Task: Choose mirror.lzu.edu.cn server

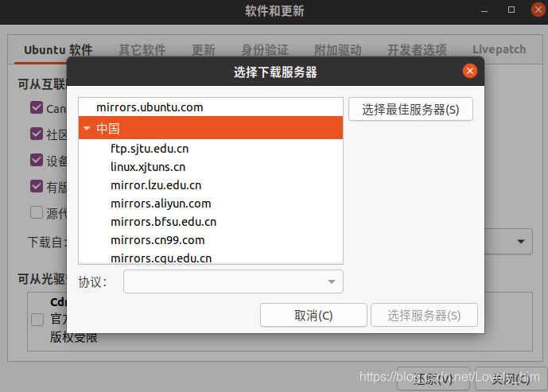Action: coord(211,185)
